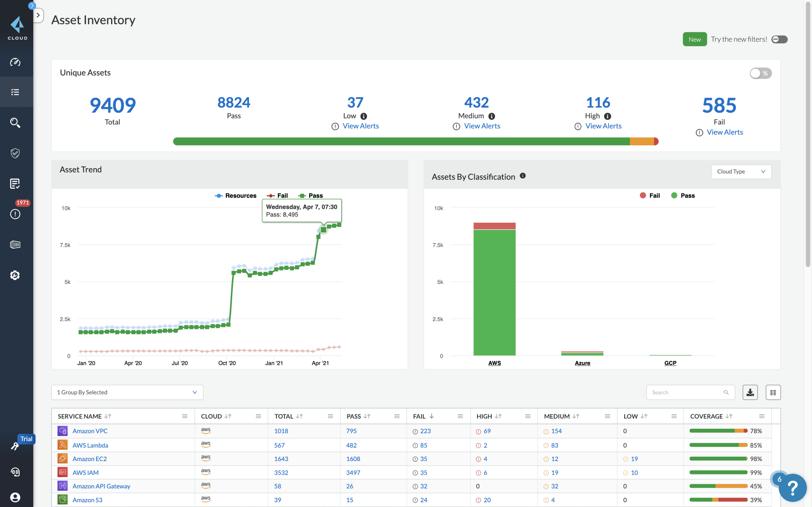Select the settings gear icon in sidebar

(16, 275)
